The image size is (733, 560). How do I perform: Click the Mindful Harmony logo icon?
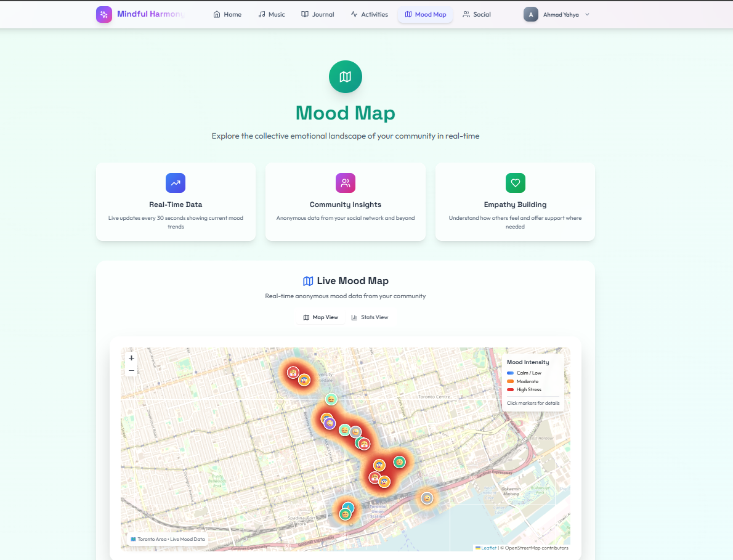(x=104, y=14)
